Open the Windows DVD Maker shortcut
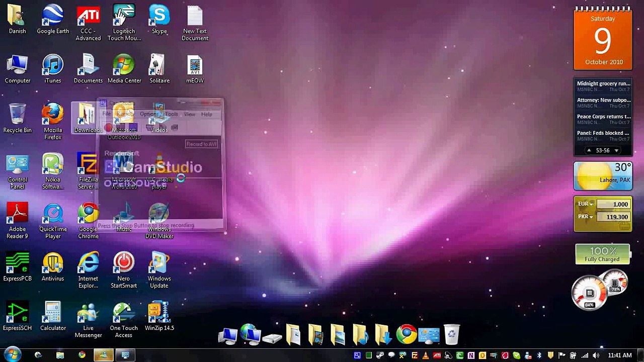 point(159,221)
